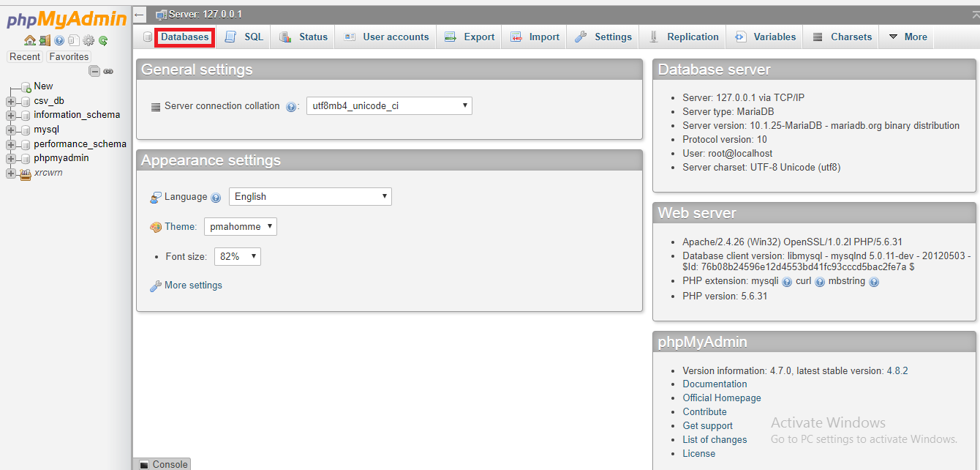Click the Get support link

(x=708, y=426)
